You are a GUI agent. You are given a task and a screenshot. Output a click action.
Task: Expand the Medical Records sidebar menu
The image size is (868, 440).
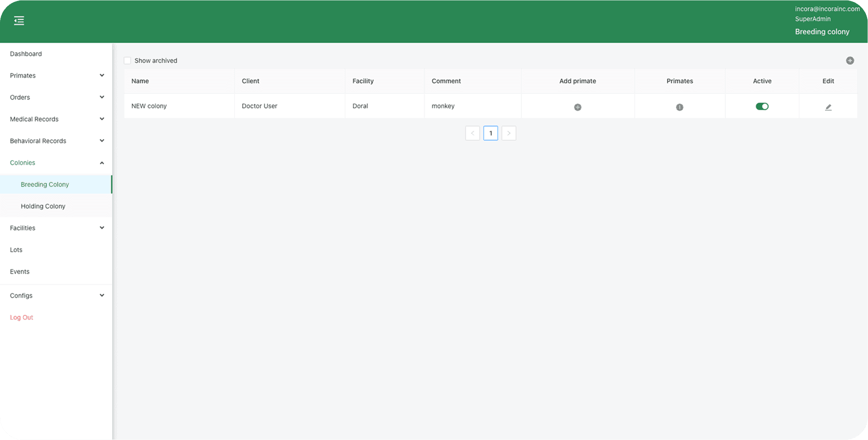56,119
